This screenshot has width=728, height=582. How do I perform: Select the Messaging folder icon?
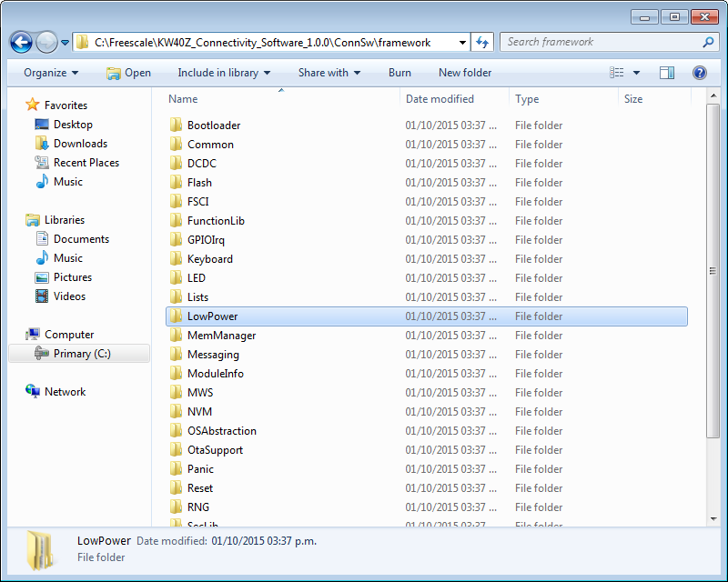[176, 354]
